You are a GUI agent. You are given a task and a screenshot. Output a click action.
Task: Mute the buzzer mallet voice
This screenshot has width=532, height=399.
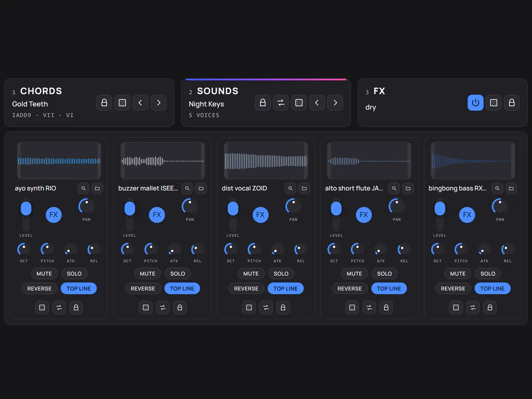pos(148,274)
